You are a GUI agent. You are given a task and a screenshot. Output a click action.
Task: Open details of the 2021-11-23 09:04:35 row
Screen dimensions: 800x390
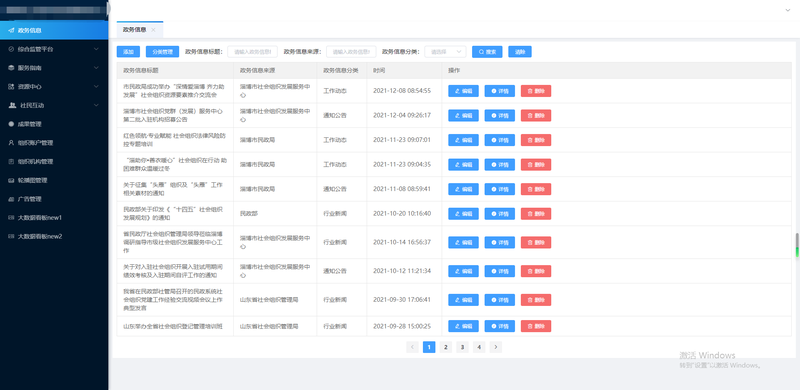point(499,164)
